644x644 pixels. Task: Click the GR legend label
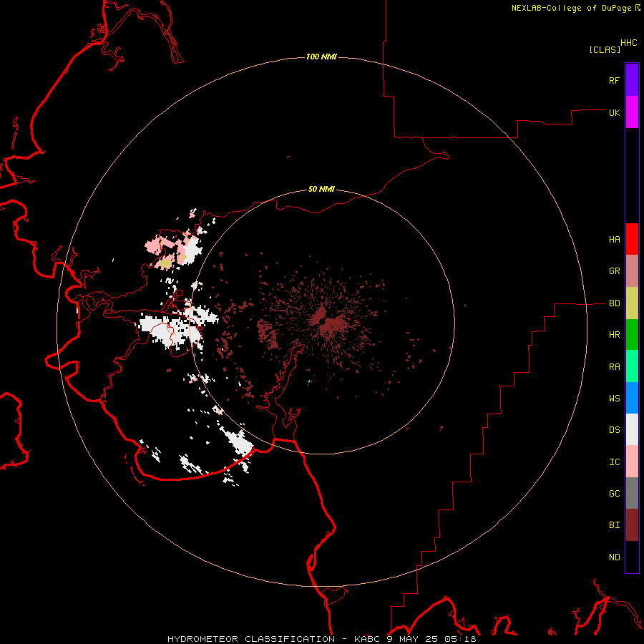coord(614,271)
